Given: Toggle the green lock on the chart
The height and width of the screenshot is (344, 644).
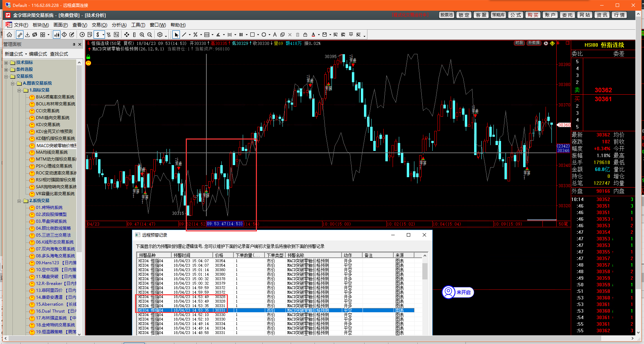Looking at the screenshot, I should tap(88, 57).
